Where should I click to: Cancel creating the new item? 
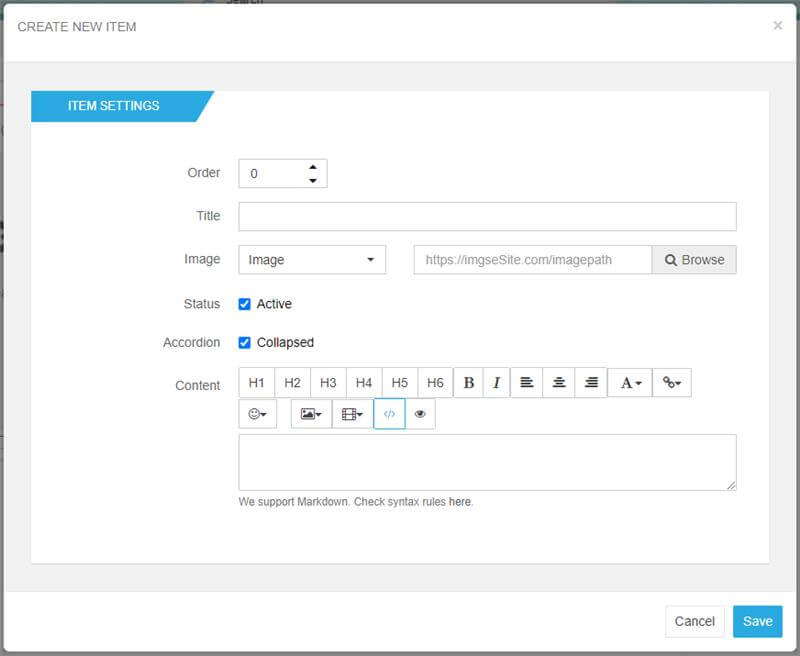(694, 621)
